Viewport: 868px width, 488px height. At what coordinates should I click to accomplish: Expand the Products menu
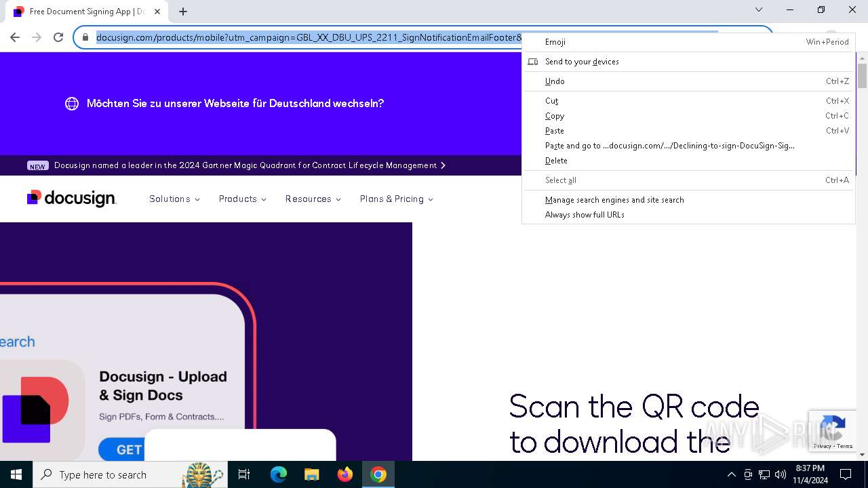coord(242,199)
